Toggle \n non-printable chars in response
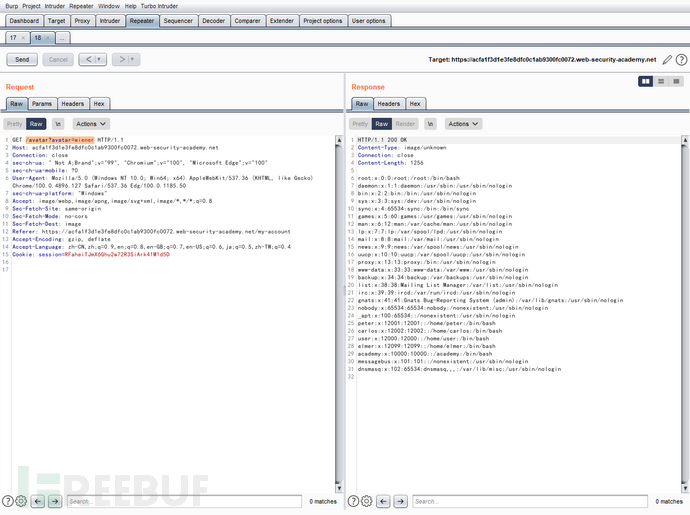690x515 pixels. pyautogui.click(x=430, y=124)
